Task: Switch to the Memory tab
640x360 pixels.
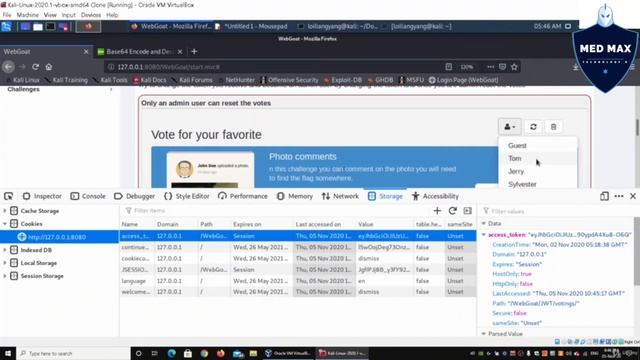Action: (295, 196)
